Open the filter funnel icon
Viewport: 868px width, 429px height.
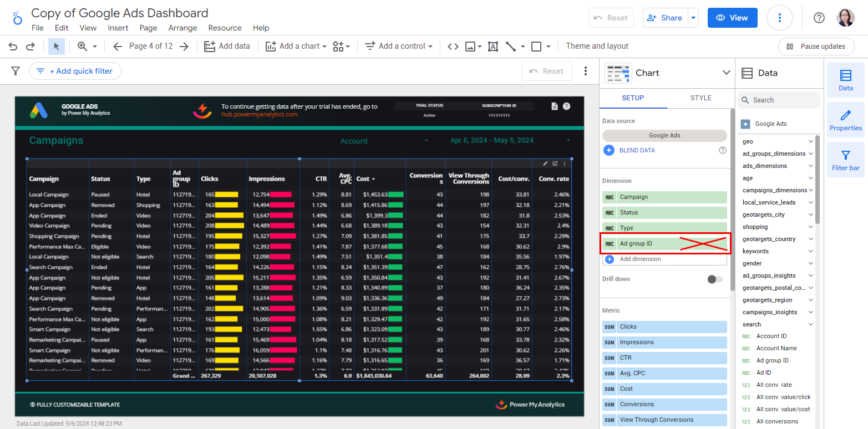pyautogui.click(x=16, y=71)
